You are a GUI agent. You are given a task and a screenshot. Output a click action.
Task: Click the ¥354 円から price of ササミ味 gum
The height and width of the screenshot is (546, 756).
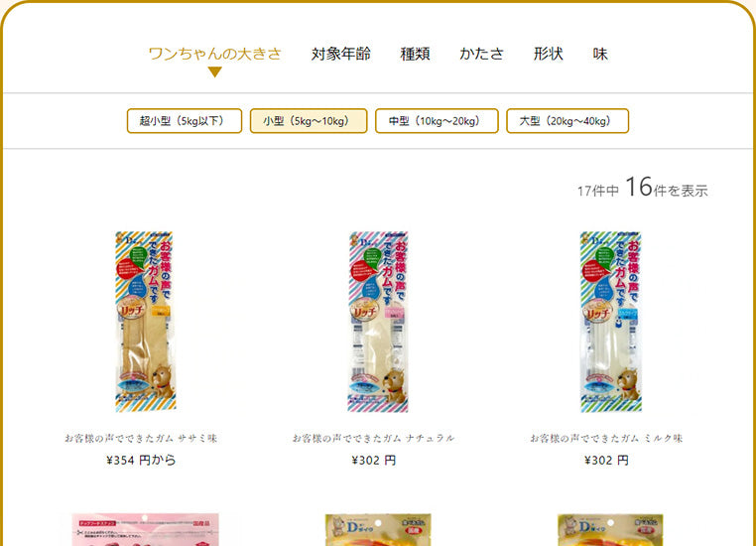pyautogui.click(x=141, y=461)
